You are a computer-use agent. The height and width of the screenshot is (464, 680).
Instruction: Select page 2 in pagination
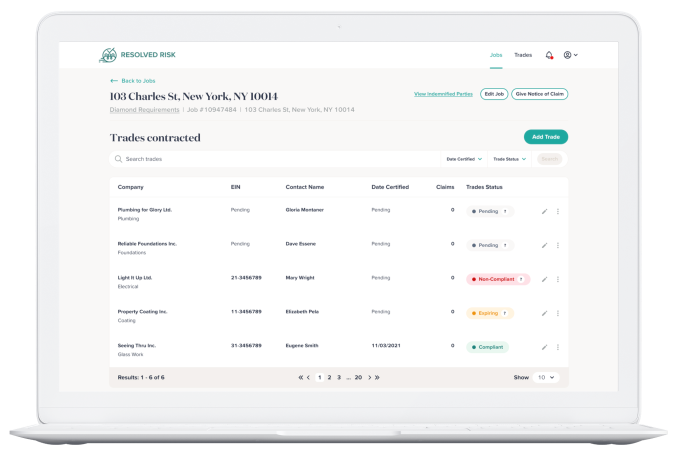click(x=330, y=377)
